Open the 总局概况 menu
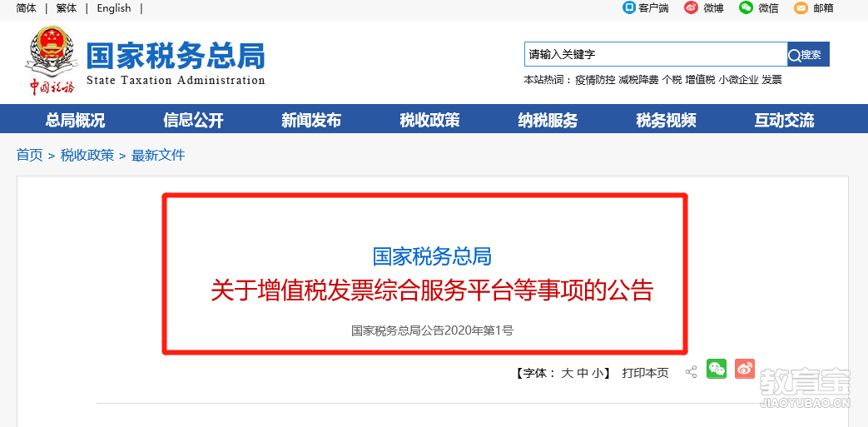The width and height of the screenshot is (868, 427). pyautogui.click(x=75, y=120)
